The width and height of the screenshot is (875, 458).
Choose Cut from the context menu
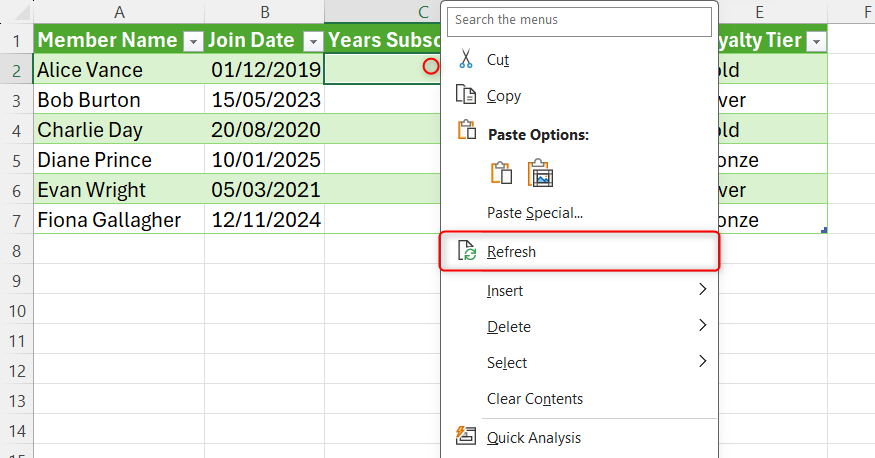coord(579,60)
